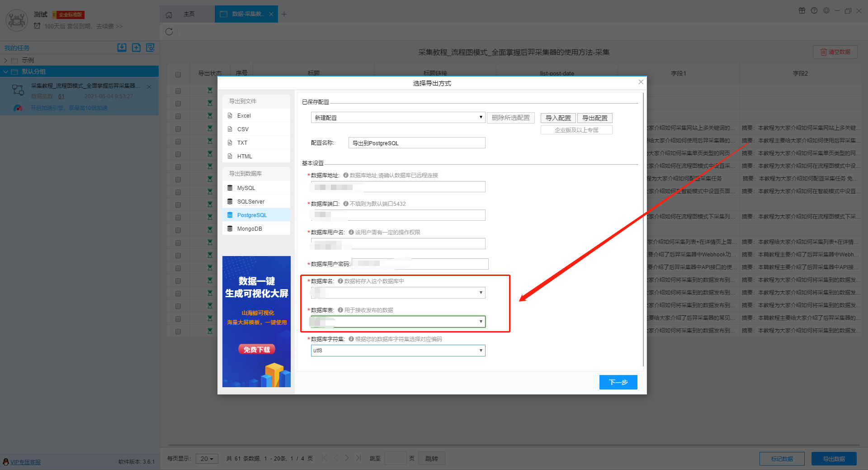The height and width of the screenshot is (470, 868).
Task: Choose PostgreSQL database export
Action: point(256,215)
